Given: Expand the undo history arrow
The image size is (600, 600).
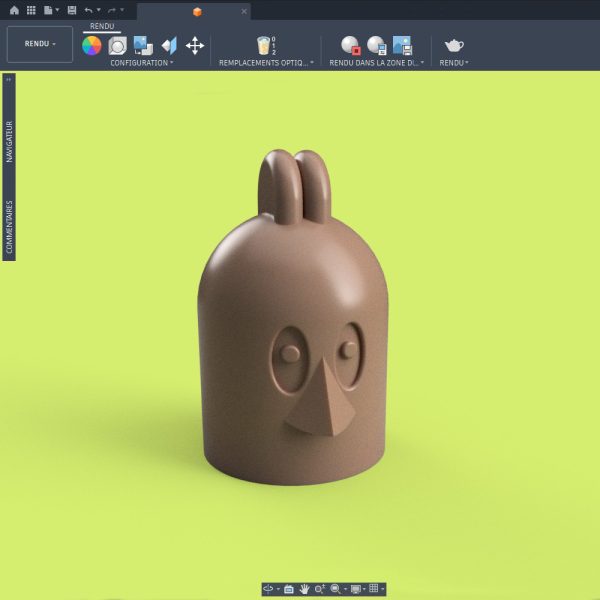Looking at the screenshot, I should pos(98,10).
